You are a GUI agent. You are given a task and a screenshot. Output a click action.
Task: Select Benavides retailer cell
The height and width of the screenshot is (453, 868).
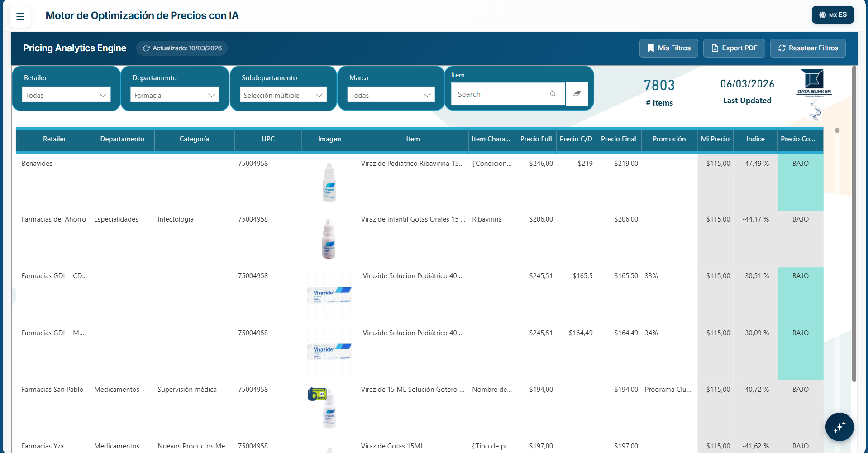(x=37, y=164)
